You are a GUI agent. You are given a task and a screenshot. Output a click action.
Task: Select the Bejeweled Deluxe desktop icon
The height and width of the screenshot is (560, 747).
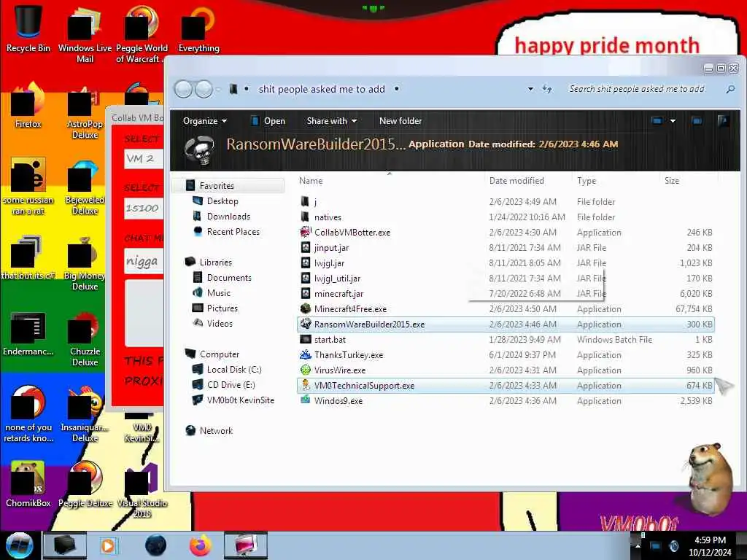[85, 187]
